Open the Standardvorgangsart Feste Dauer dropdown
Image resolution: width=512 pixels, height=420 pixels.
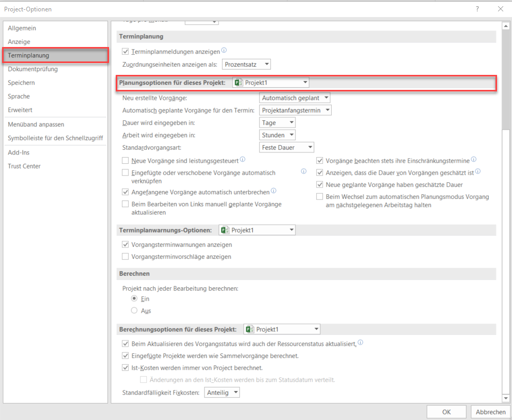[x=287, y=148]
